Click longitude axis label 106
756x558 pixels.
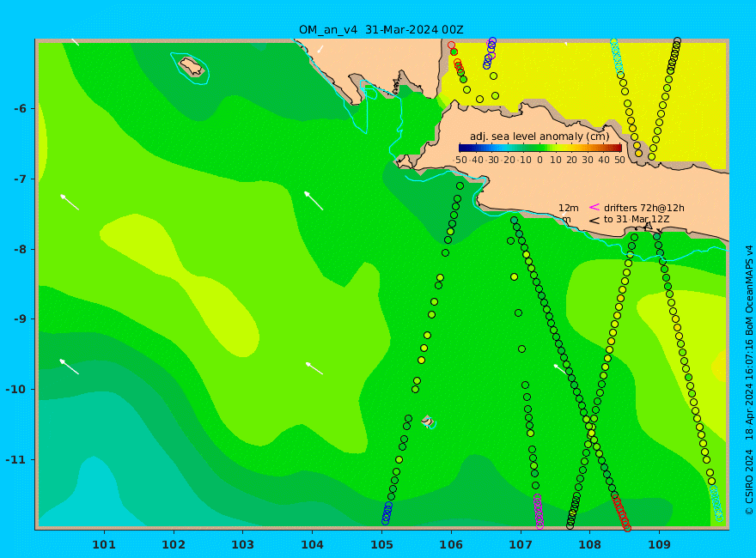point(451,544)
